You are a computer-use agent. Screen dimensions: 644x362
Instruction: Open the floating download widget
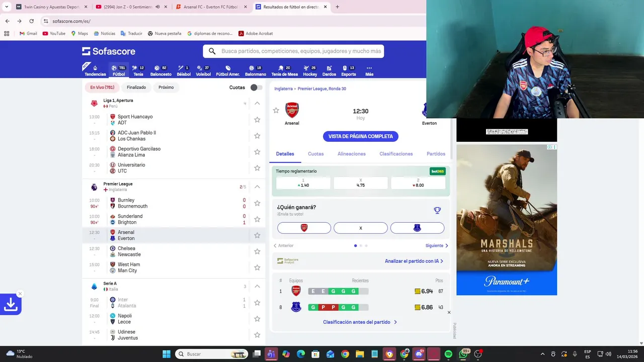(x=11, y=304)
